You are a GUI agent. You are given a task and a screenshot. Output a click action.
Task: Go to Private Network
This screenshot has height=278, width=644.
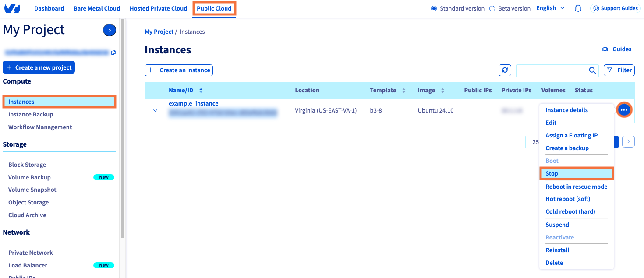[x=31, y=253]
